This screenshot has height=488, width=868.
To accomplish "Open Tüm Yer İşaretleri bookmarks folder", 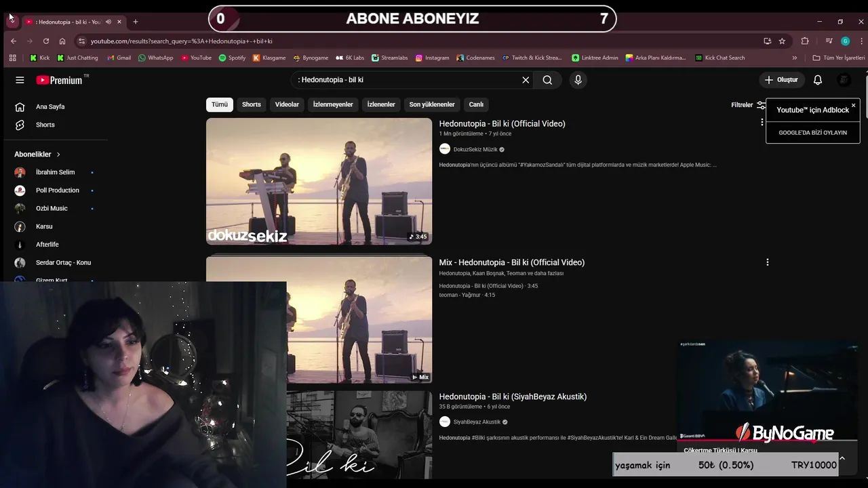I will click(839, 58).
